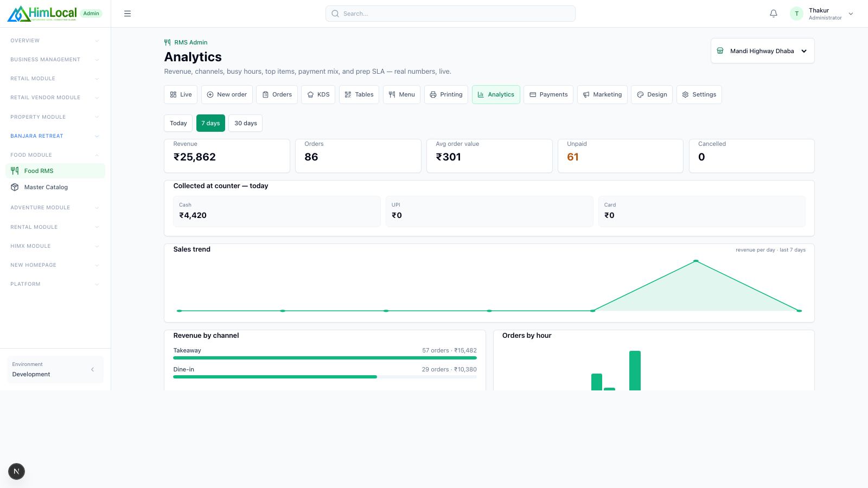This screenshot has height=488, width=868.
Task: Toggle the hamburger sidebar menu
Action: (x=127, y=14)
